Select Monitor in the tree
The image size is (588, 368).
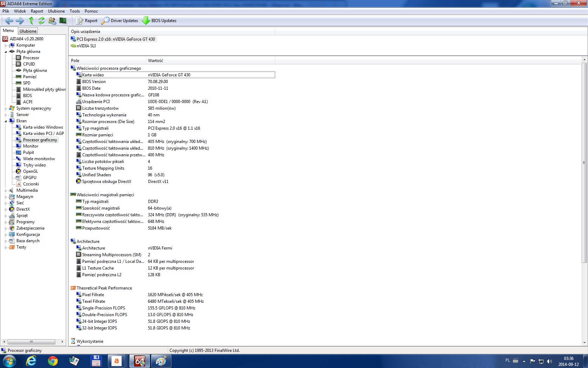(x=31, y=146)
